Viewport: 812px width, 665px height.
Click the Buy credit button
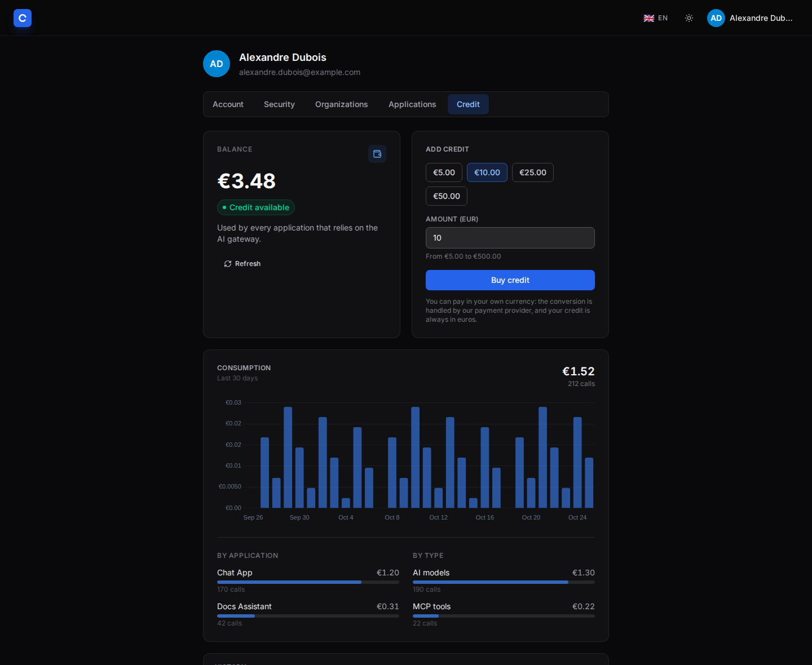[x=510, y=280]
